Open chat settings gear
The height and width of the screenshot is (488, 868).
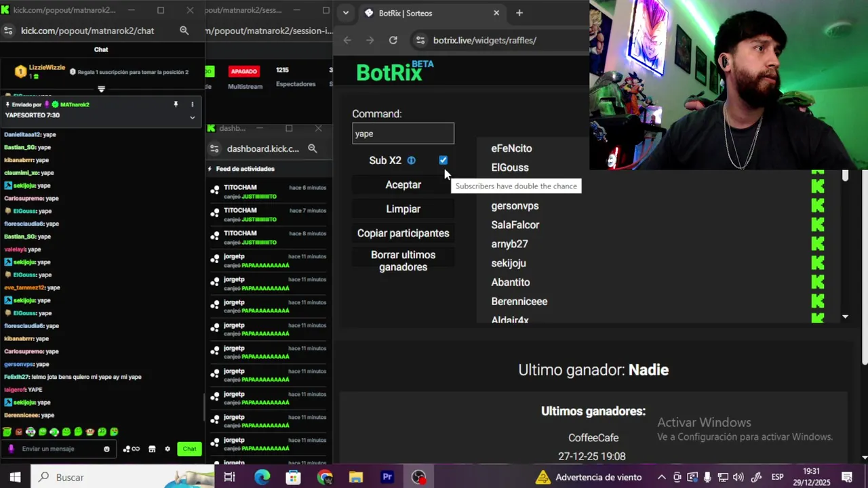tap(167, 449)
